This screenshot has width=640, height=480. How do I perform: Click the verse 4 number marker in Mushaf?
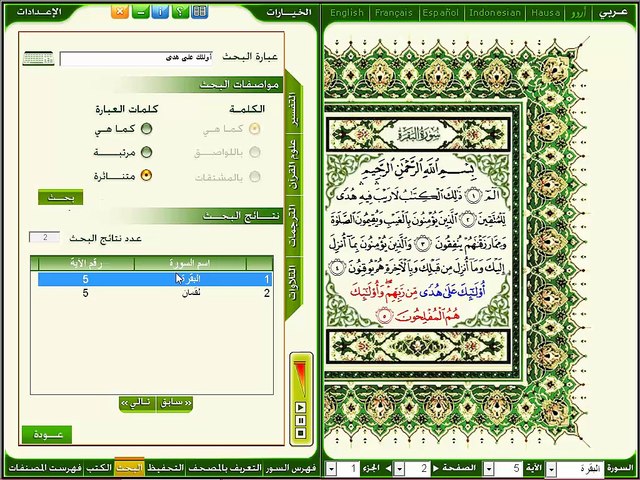337,269
